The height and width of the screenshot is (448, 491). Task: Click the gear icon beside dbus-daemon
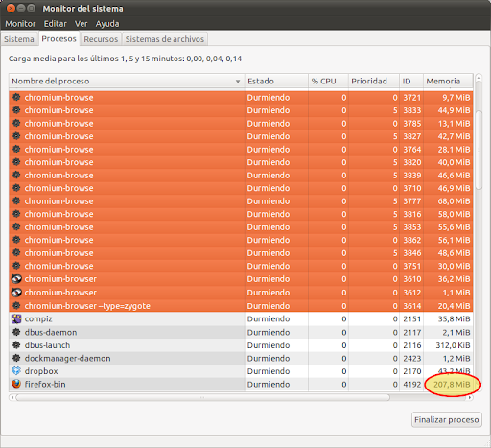point(16,332)
